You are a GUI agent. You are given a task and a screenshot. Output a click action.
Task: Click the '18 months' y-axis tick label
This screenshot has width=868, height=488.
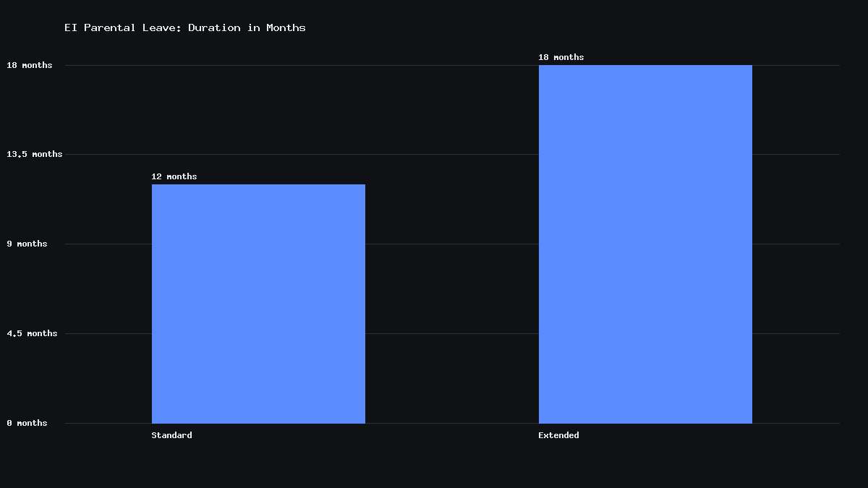[x=30, y=65]
